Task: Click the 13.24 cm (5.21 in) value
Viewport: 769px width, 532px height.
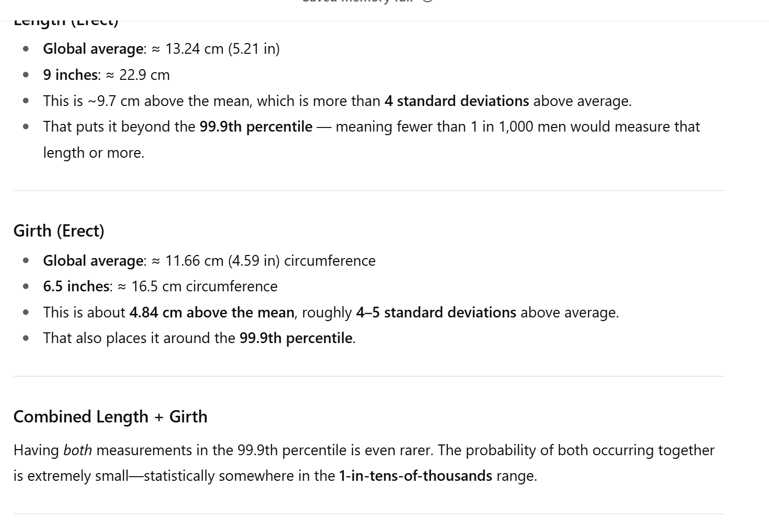Action: tap(222, 49)
